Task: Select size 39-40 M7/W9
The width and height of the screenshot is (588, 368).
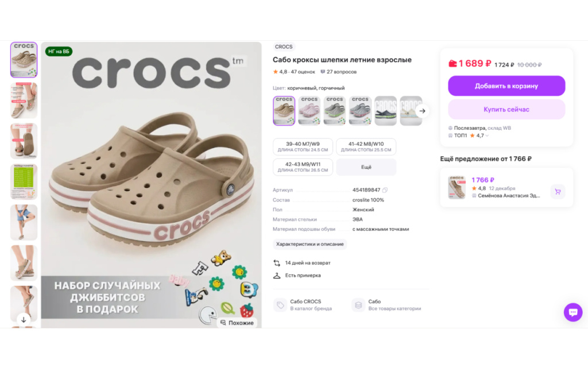Action: pos(303,146)
